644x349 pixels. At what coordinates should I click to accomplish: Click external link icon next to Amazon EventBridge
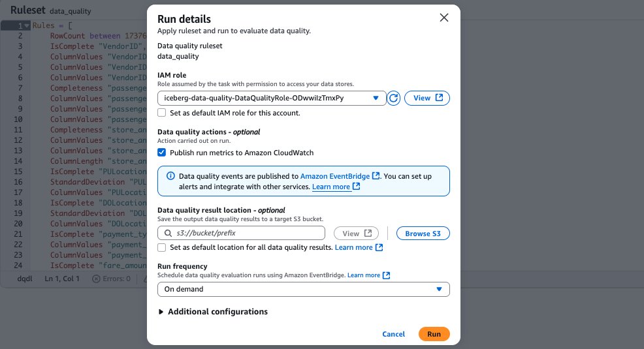tap(376, 176)
